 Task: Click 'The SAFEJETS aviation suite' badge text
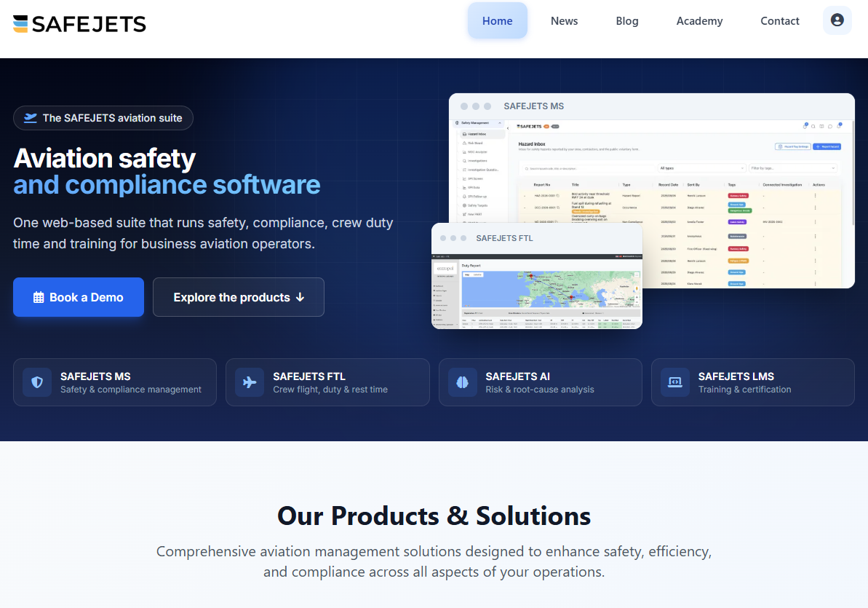[x=112, y=118]
